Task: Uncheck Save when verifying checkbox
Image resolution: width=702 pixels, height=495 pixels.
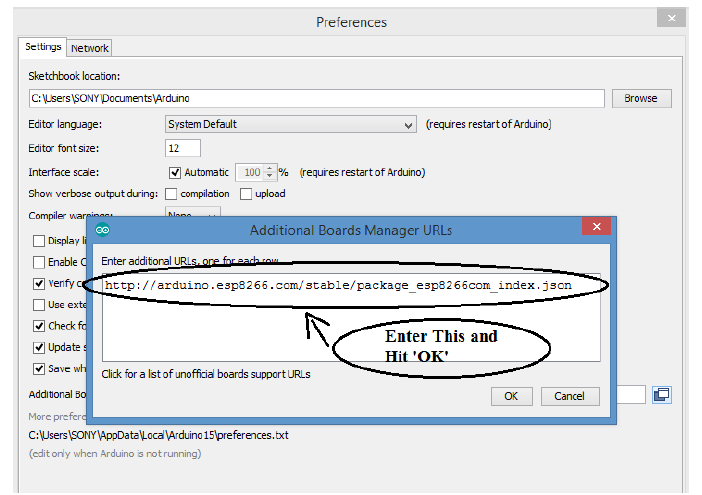Action: coord(39,369)
